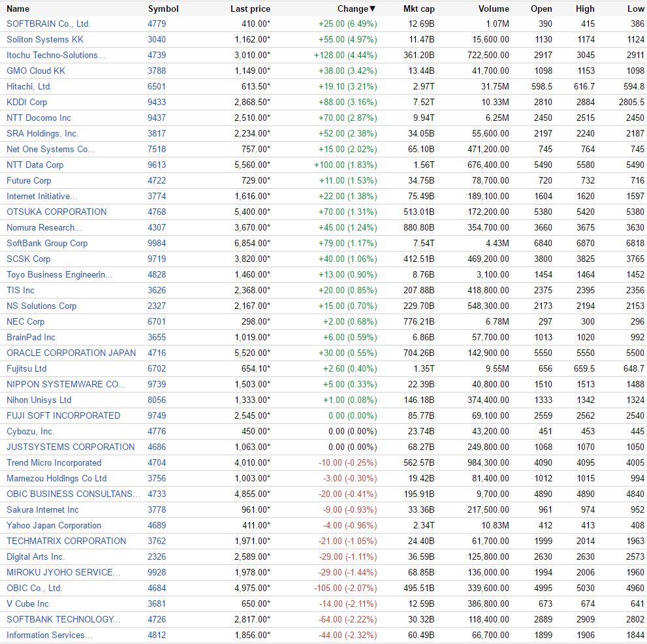Open KDDI Corp stock page

[27, 102]
